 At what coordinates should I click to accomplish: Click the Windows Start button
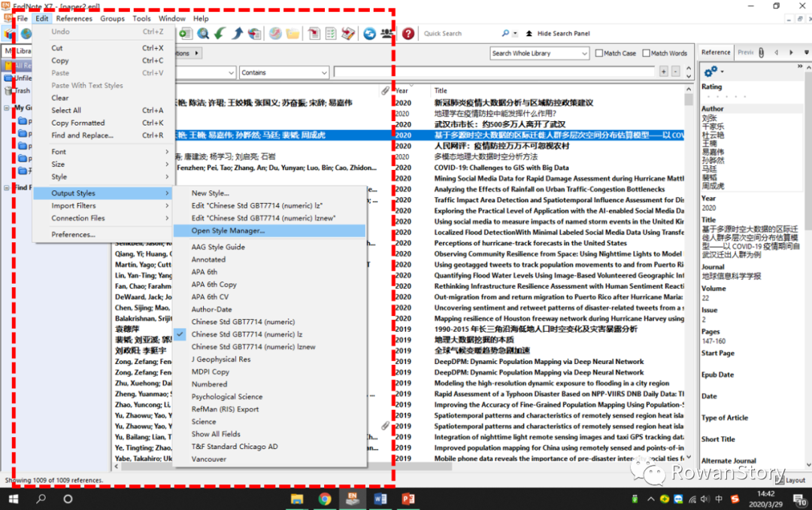point(14,499)
